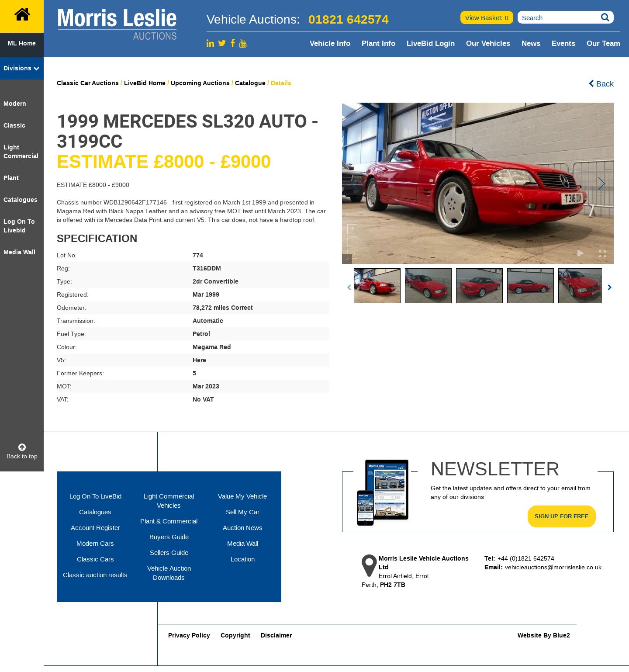629x672 pixels.
Task: Select Plant in the sidebar
Action: pyautogui.click(x=11, y=178)
